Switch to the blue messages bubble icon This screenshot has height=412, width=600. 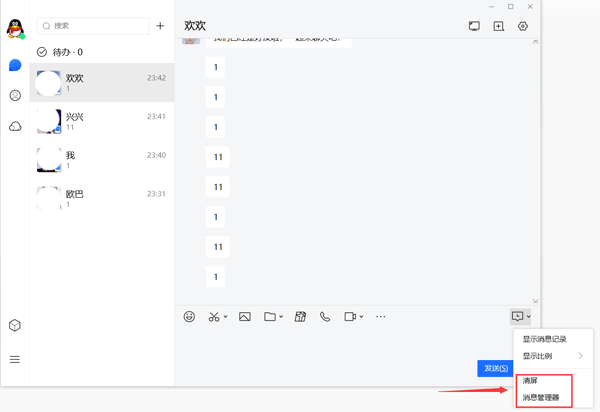click(15, 65)
